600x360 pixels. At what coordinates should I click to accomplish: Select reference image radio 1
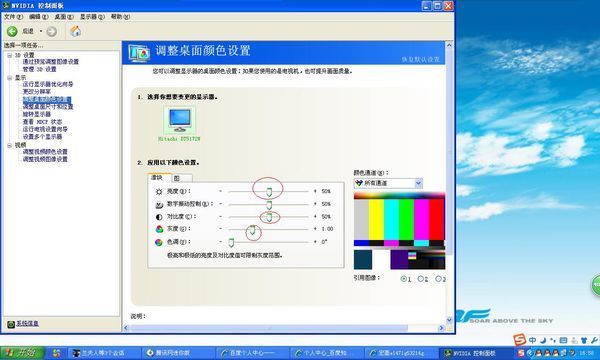pyautogui.click(x=404, y=279)
